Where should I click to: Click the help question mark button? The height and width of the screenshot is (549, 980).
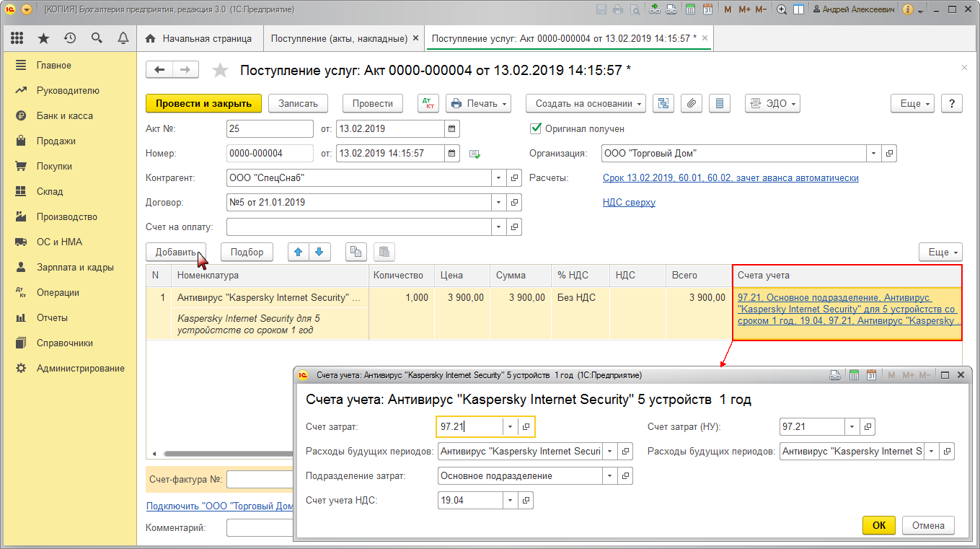tap(952, 103)
